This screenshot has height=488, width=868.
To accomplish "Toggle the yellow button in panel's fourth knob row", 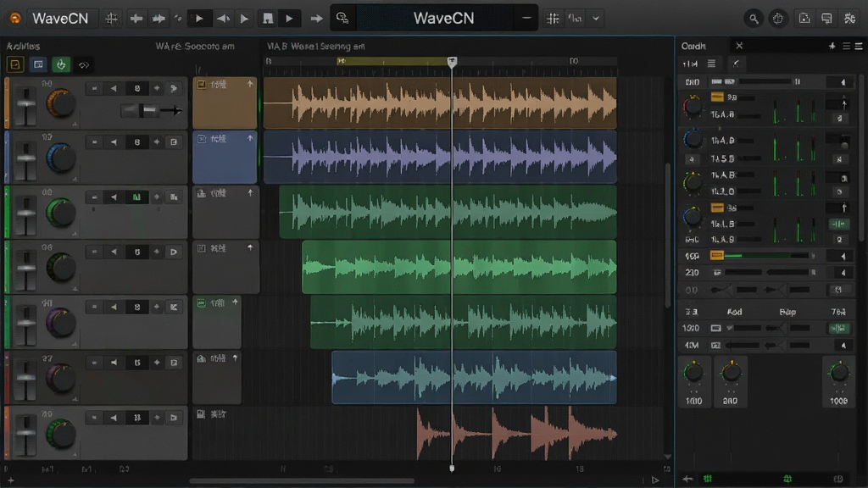I will point(717,208).
